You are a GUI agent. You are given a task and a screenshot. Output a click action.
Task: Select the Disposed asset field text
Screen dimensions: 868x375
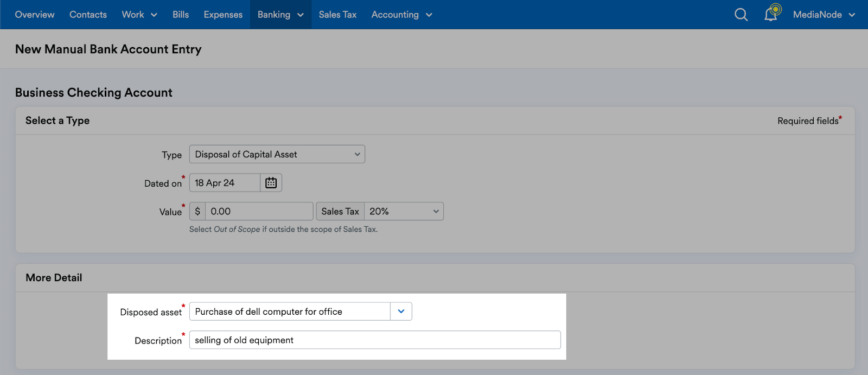290,312
